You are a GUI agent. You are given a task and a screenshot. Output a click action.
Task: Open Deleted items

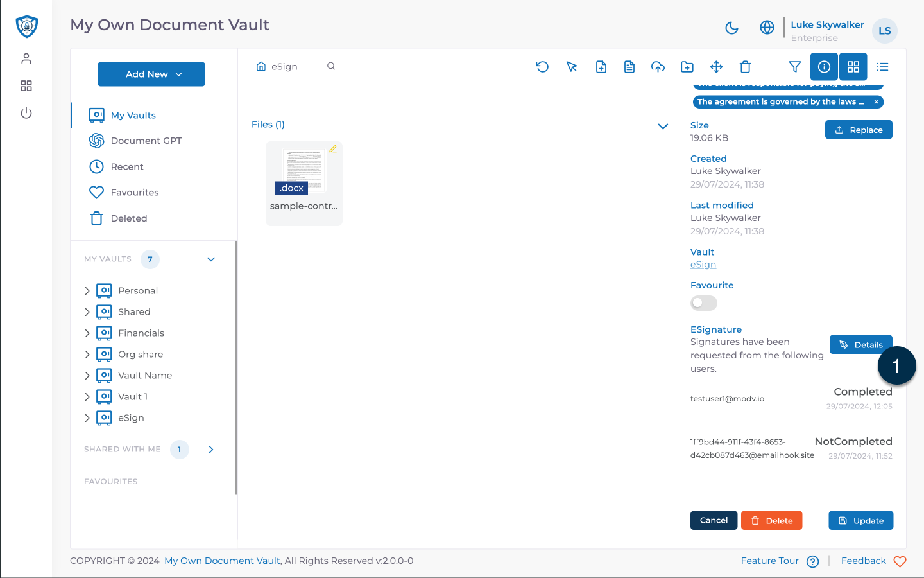(x=128, y=218)
